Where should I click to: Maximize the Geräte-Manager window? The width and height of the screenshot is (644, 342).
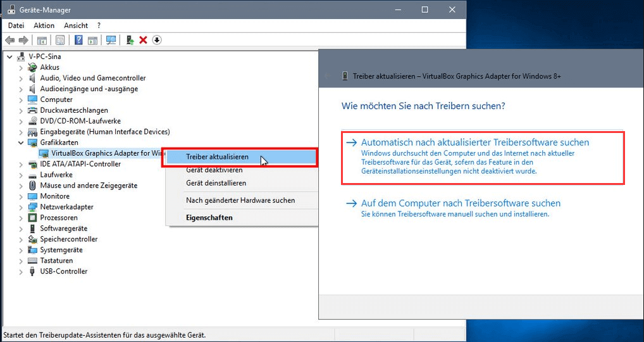click(424, 9)
